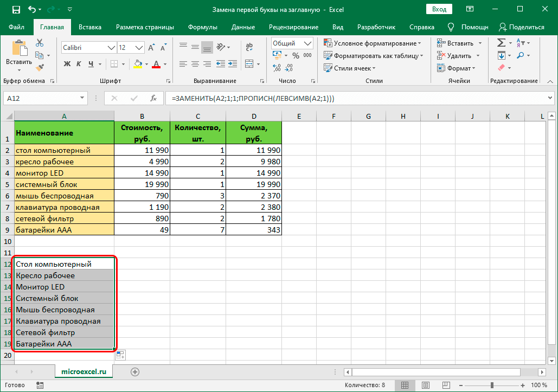558x392 pixels.
Task: Click the Поделиться share button
Action: click(x=522, y=27)
